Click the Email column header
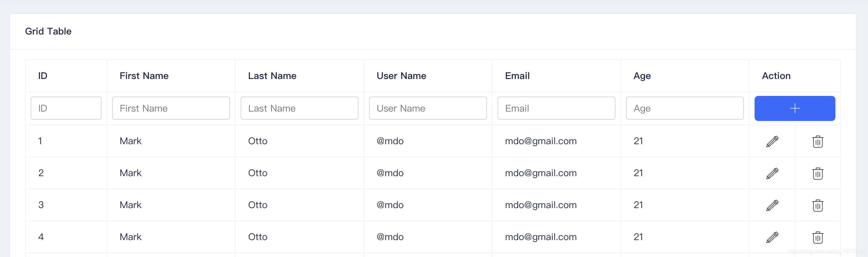Viewport: 868px width, 257px height. pyautogui.click(x=517, y=76)
